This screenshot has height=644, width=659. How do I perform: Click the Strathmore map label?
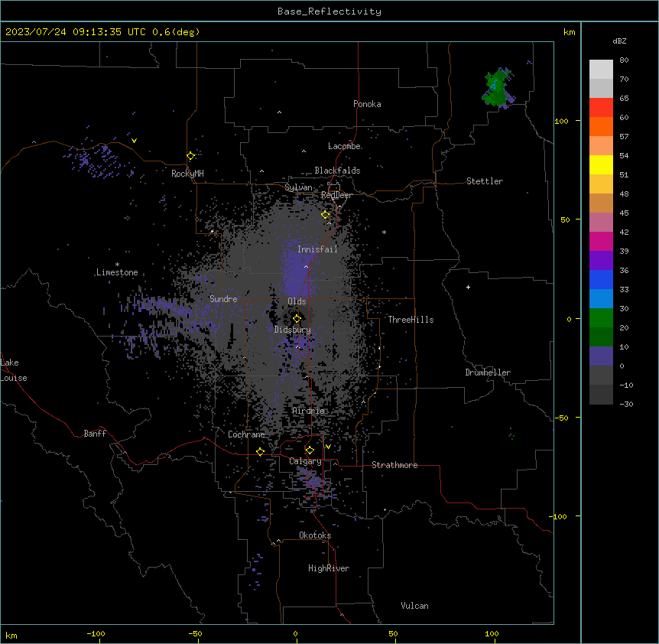(394, 465)
